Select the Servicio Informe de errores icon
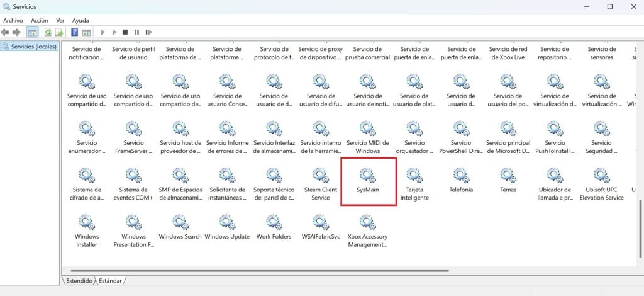This screenshot has width=644, height=296. click(227, 128)
